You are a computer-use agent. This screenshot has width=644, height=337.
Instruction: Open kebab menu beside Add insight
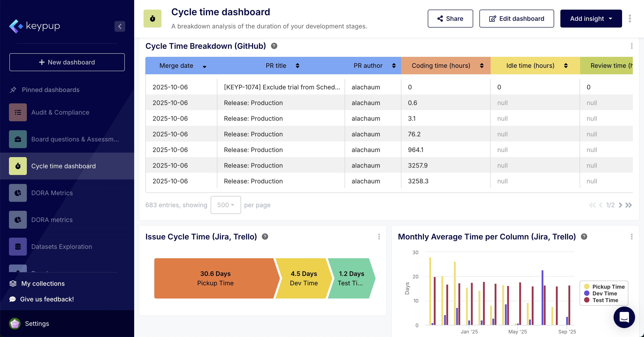coord(630,19)
